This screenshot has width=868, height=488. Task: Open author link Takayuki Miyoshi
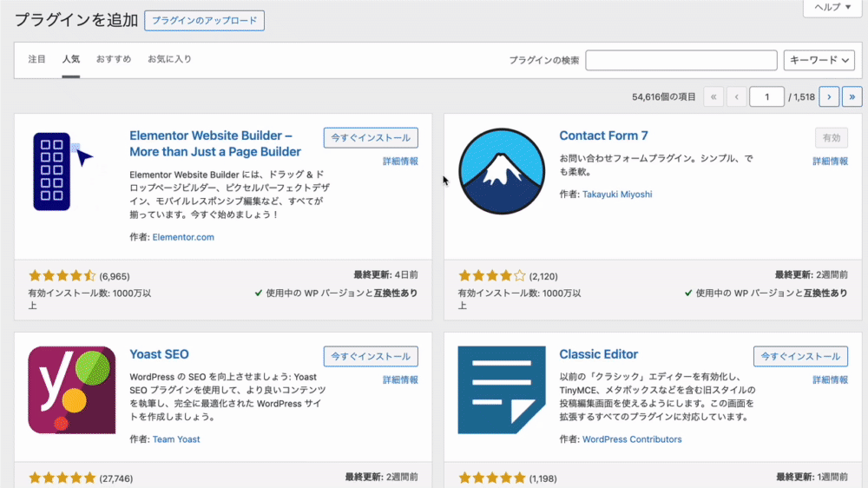click(617, 195)
